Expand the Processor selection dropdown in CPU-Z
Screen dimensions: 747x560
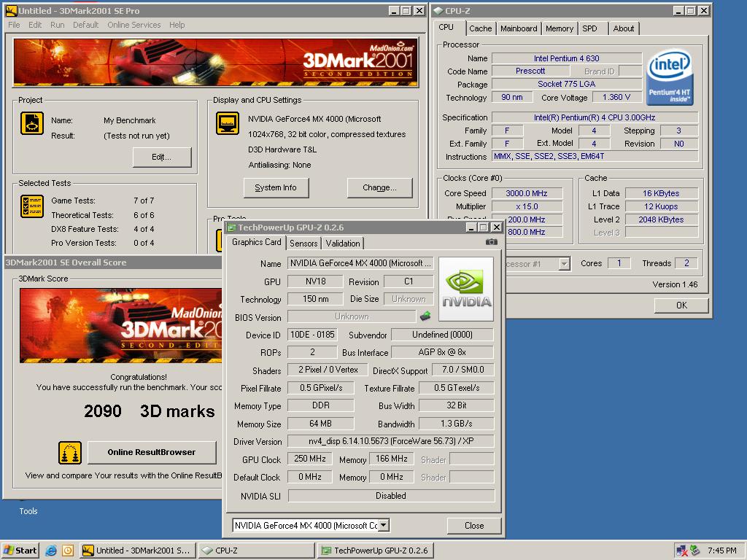coord(564,264)
